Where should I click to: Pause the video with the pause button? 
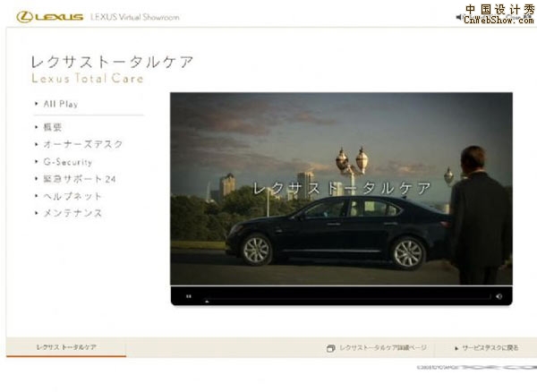click(188, 296)
